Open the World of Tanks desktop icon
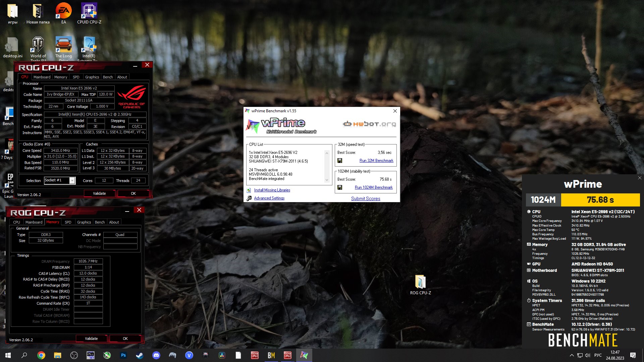The image size is (644, 362). [x=38, y=49]
